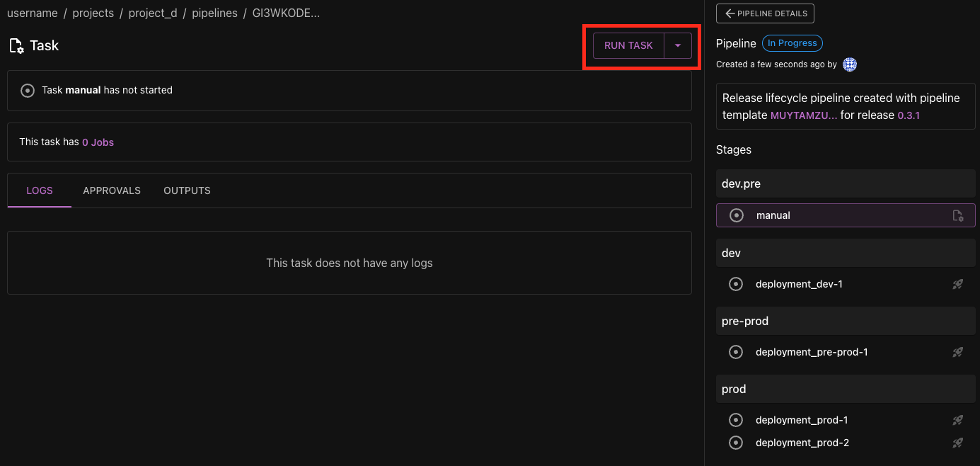The width and height of the screenshot is (980, 466).
Task: Click status circle of deployment_prod-1
Action: 736,420
